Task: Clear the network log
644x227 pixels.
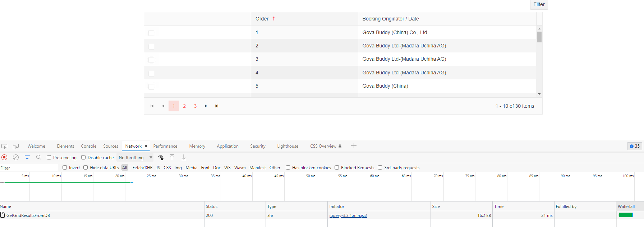Action: pyautogui.click(x=16, y=157)
